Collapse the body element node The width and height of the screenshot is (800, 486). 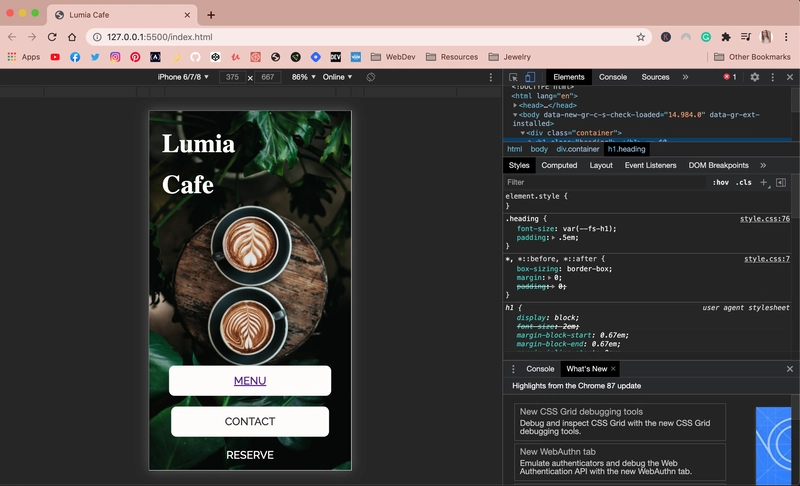515,115
